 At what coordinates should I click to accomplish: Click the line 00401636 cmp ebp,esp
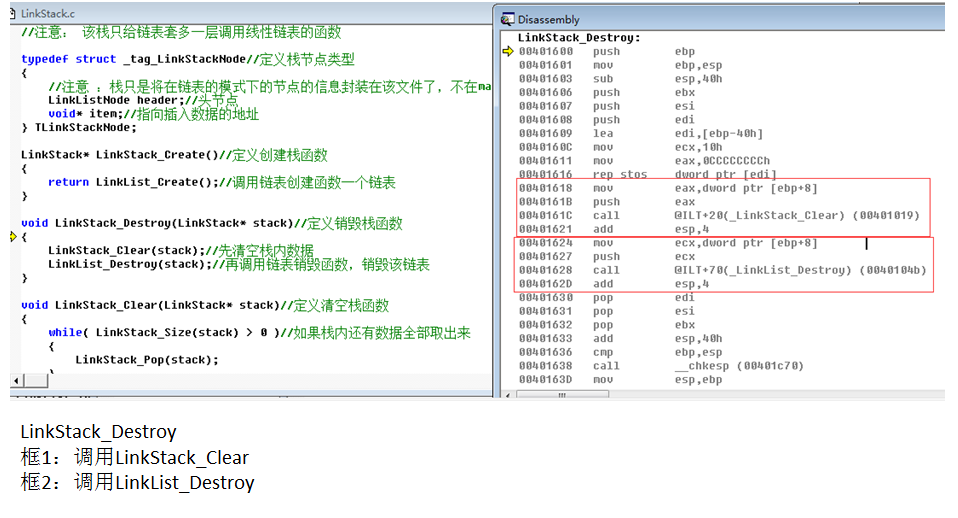pos(620,352)
